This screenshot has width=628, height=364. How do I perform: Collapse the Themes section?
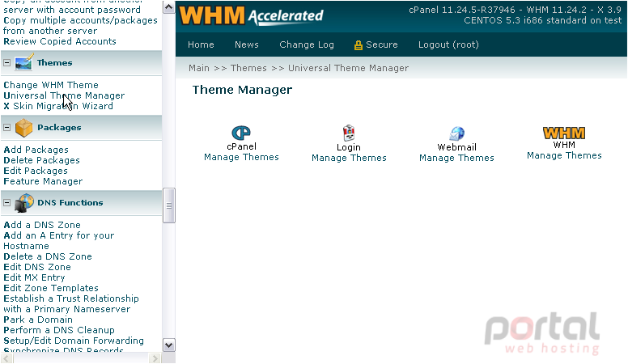[x=6, y=63]
